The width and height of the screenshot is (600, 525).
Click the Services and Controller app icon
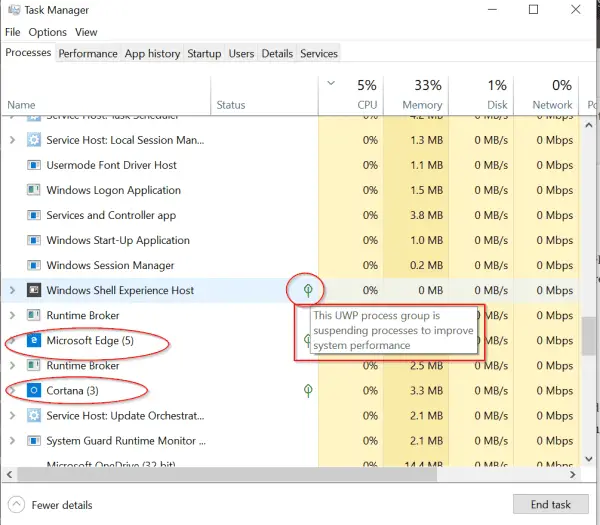pos(34,215)
